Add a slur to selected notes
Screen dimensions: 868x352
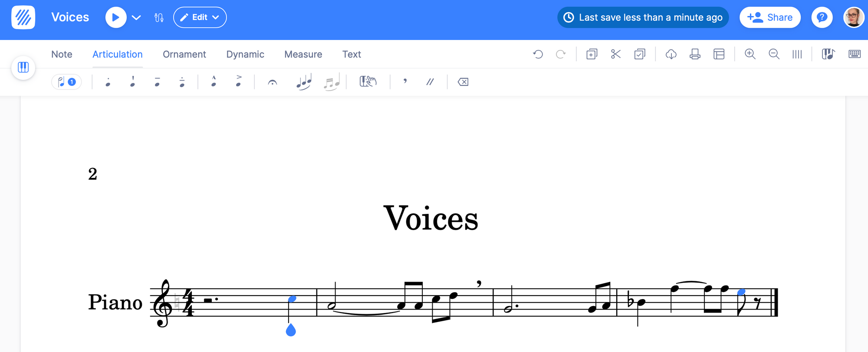tap(304, 82)
